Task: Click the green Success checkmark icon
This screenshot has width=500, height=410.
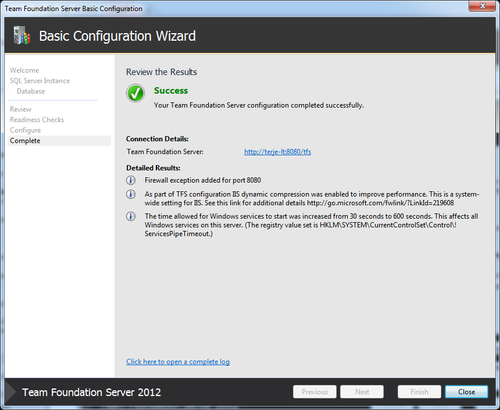Action: point(135,93)
